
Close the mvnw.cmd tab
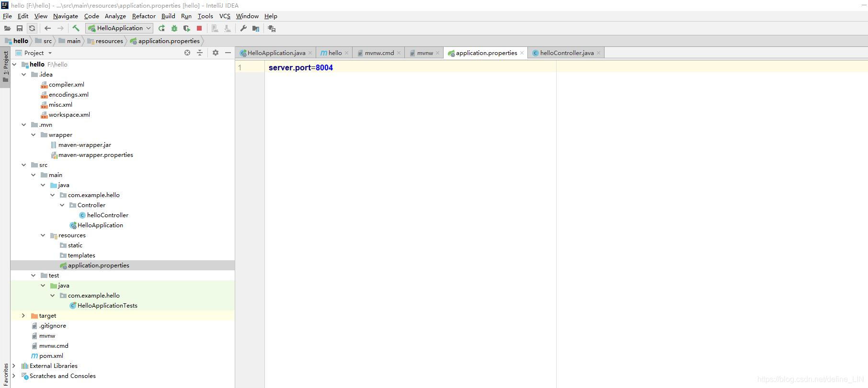pos(399,53)
